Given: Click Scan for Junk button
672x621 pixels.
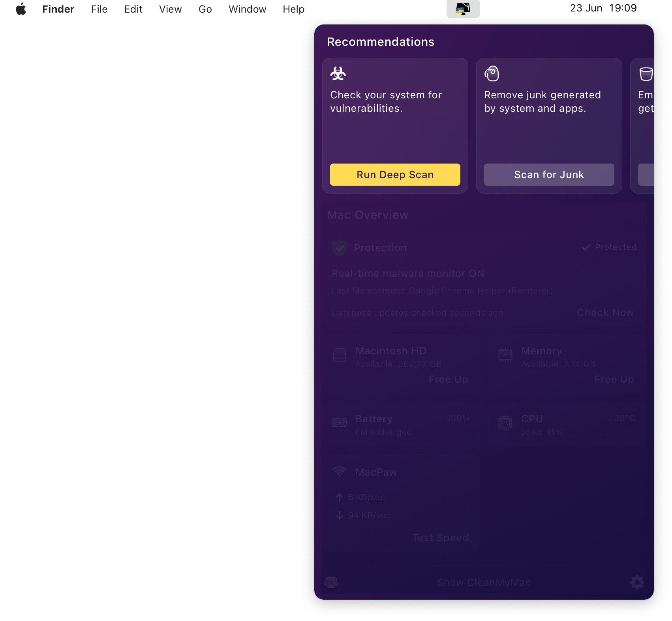Looking at the screenshot, I should pos(549,175).
